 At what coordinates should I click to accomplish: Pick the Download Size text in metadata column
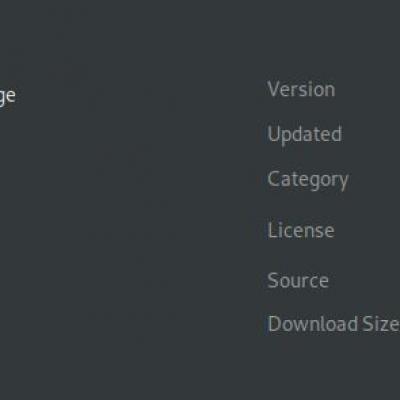click(x=333, y=324)
